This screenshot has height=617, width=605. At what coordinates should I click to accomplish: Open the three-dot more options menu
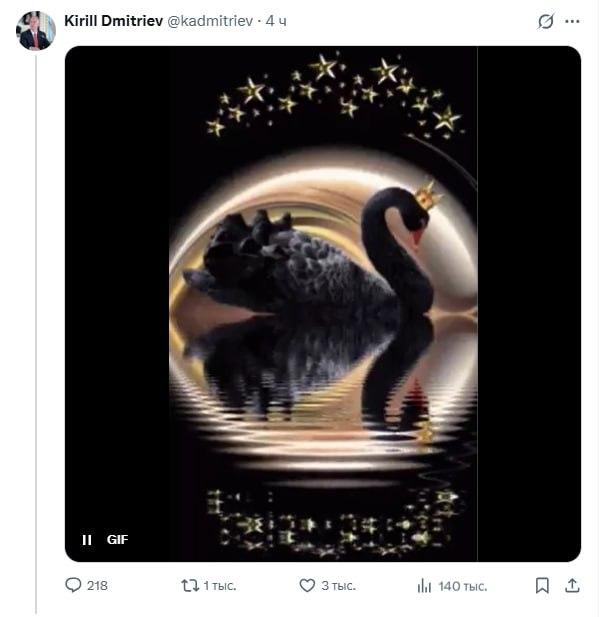pyautogui.click(x=572, y=21)
